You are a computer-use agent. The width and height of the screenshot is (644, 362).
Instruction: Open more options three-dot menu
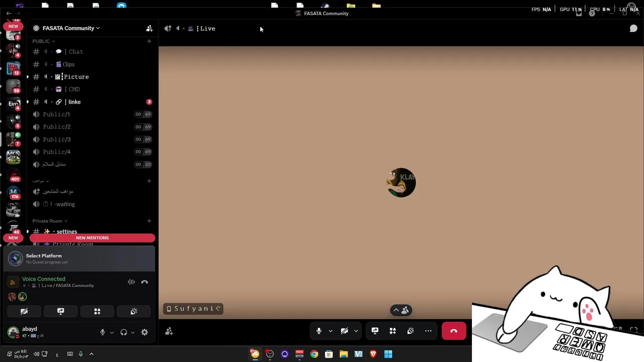tap(428, 331)
